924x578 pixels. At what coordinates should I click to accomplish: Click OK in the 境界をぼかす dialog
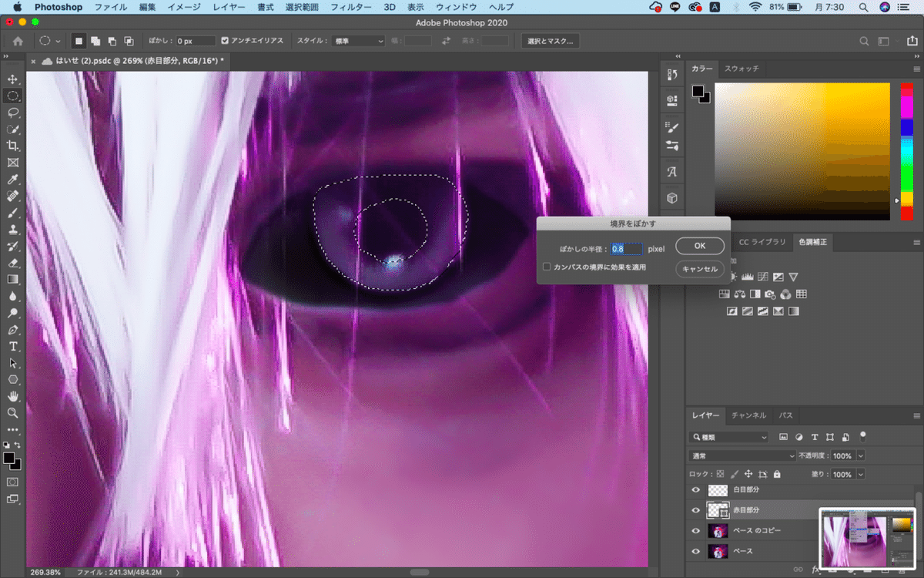[699, 246]
